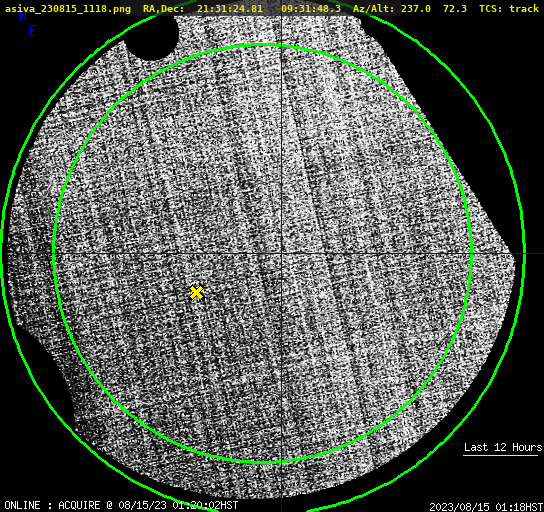The width and height of the screenshot is (544, 512).
Task: Open the Last 12 Hours link
Action: tap(503, 447)
